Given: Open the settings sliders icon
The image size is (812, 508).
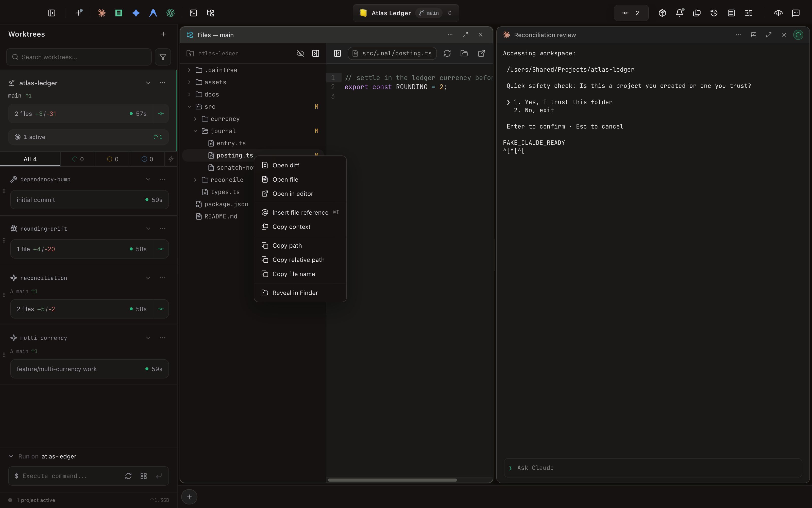Looking at the screenshot, I should pos(749,13).
